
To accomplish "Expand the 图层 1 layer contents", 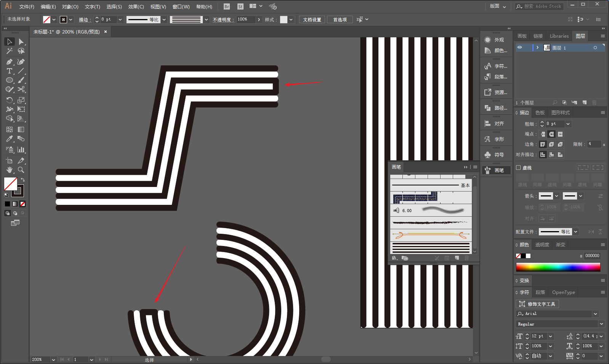I will pos(537,48).
